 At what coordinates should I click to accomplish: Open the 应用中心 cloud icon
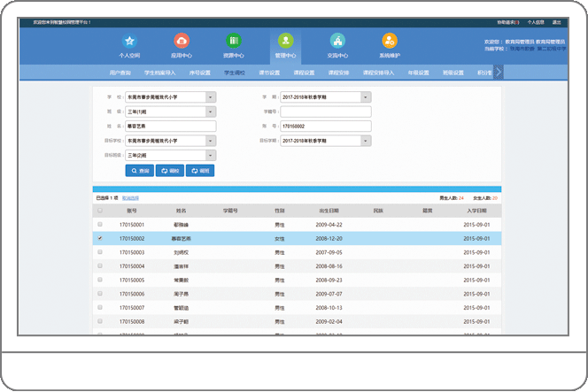tap(182, 41)
